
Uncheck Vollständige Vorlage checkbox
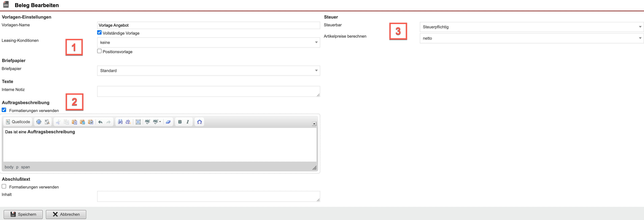(99, 33)
